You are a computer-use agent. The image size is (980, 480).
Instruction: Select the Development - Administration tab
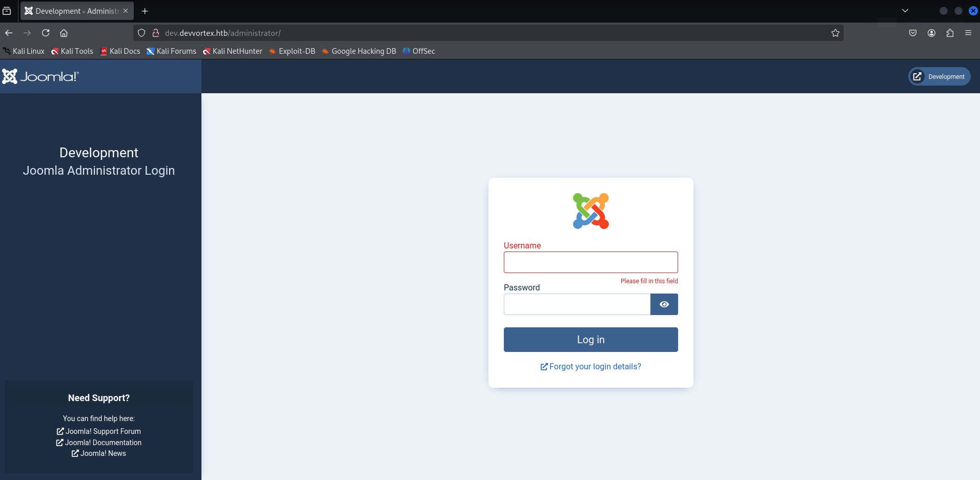(x=77, y=11)
